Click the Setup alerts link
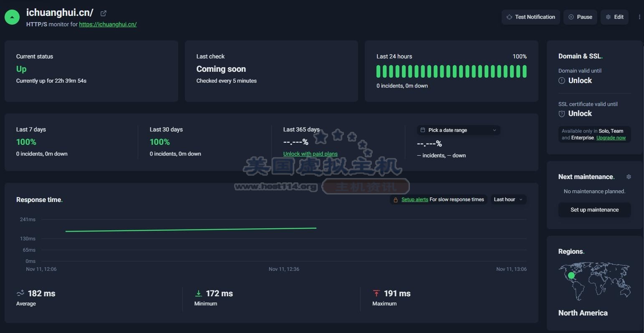The height and width of the screenshot is (333, 644). 414,200
